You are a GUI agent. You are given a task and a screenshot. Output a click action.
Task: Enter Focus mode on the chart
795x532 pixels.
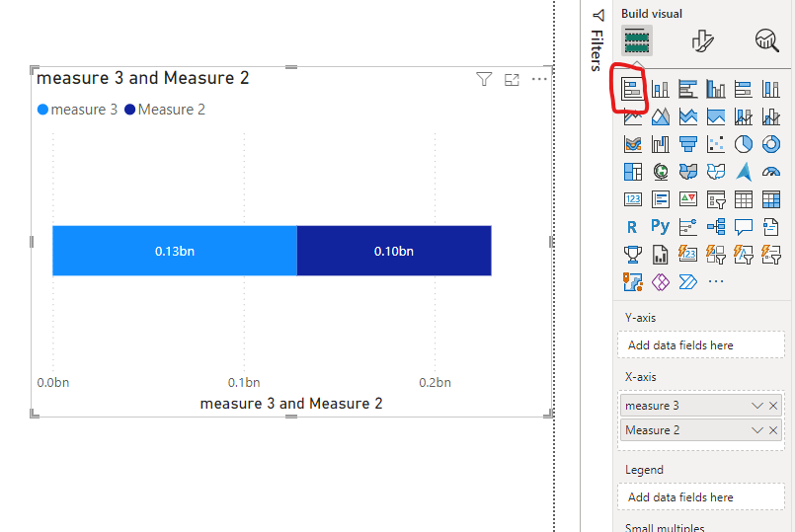[x=512, y=80]
